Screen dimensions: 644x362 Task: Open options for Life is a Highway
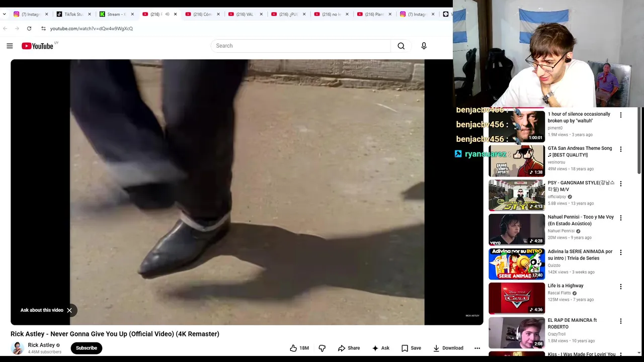coord(620,287)
